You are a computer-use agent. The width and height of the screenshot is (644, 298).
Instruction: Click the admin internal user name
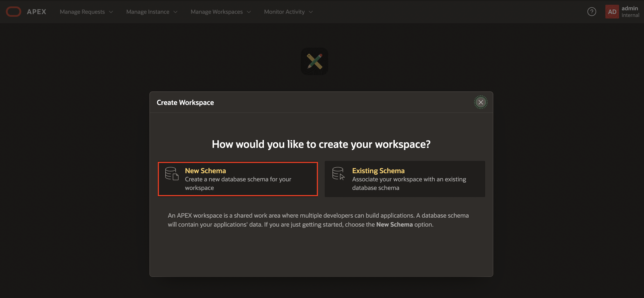coord(630,12)
